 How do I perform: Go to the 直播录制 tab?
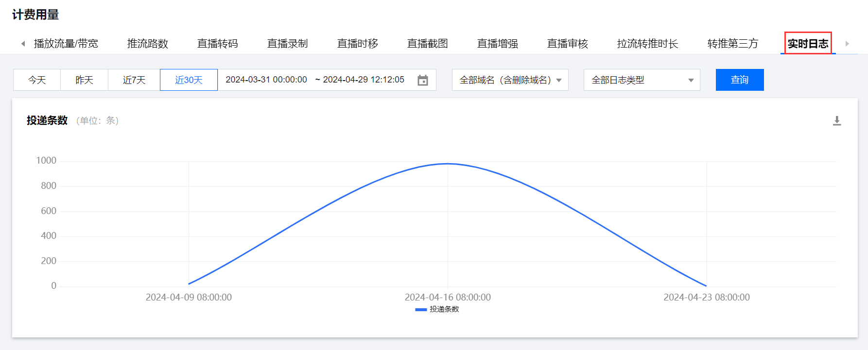(288, 44)
